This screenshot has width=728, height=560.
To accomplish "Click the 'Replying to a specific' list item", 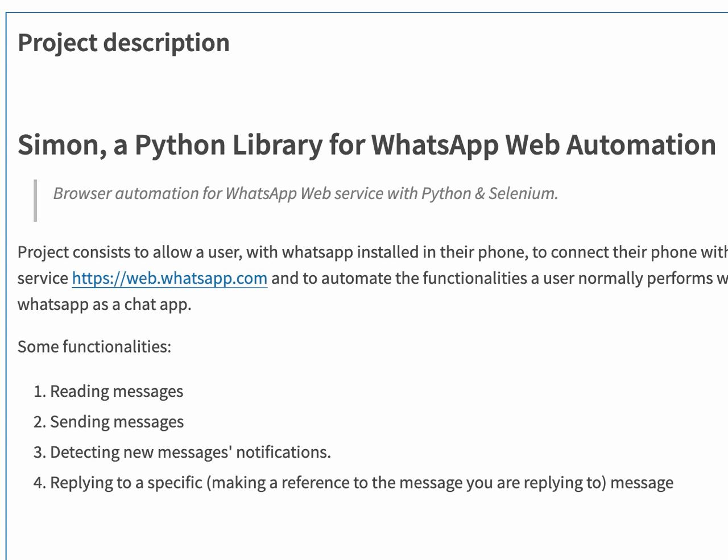I will point(362,483).
